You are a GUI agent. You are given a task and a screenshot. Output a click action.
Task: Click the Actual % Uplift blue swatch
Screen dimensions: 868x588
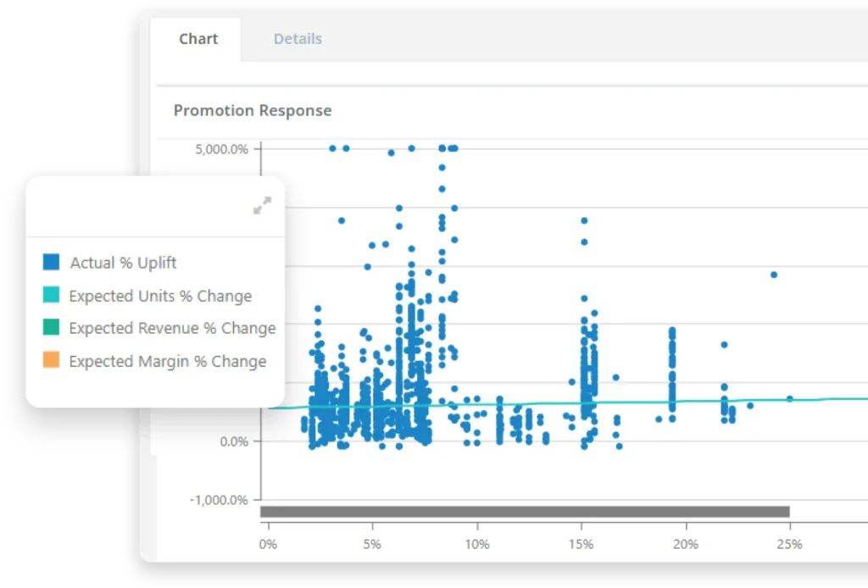point(51,262)
